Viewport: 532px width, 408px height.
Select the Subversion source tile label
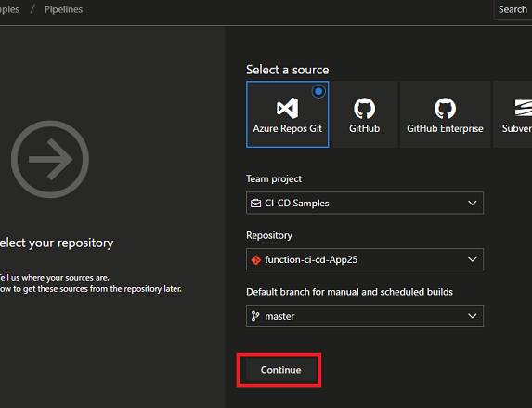coord(517,128)
